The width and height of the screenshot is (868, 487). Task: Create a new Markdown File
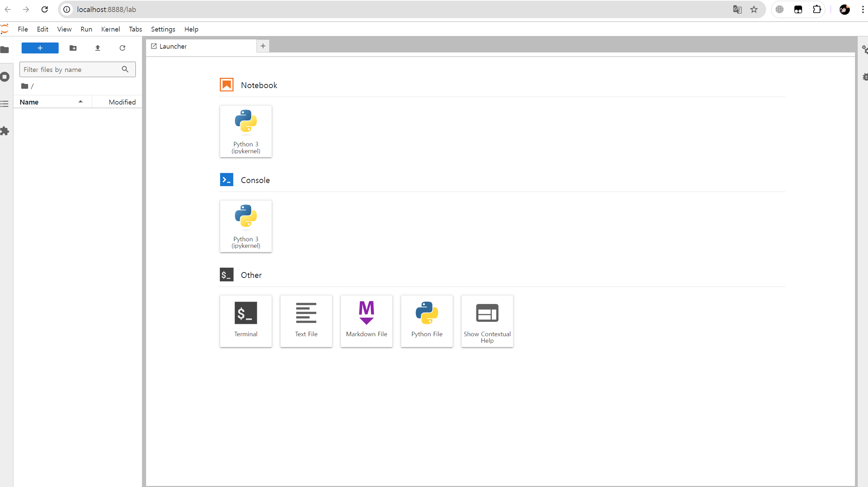(x=366, y=321)
